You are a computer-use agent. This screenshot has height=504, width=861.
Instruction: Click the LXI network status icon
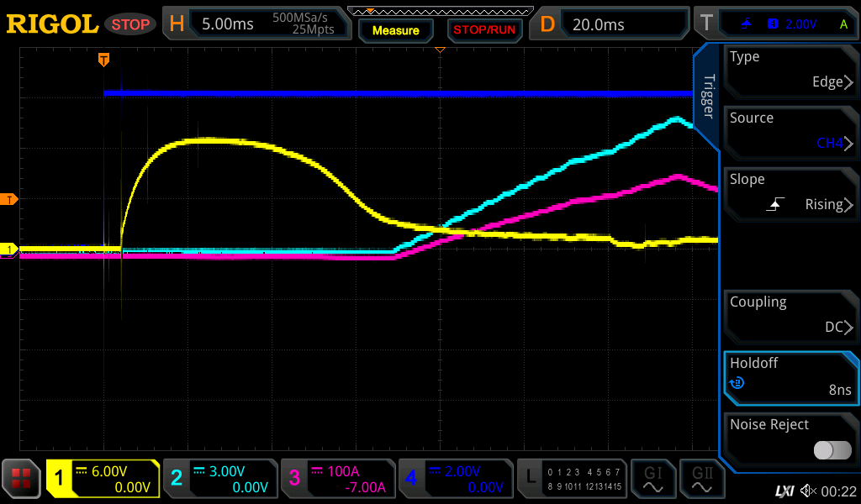coord(784,491)
